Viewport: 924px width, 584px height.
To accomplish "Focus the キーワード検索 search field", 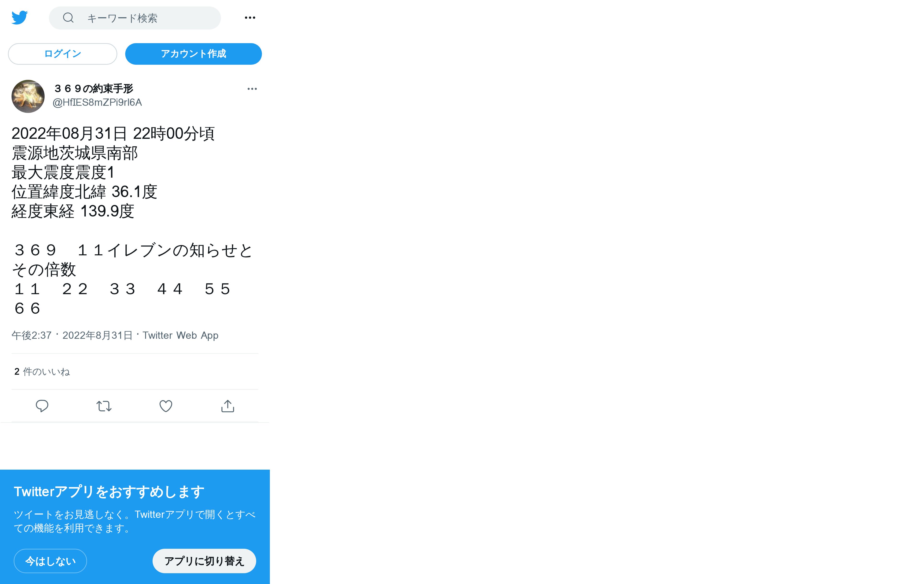I will coord(135,18).
